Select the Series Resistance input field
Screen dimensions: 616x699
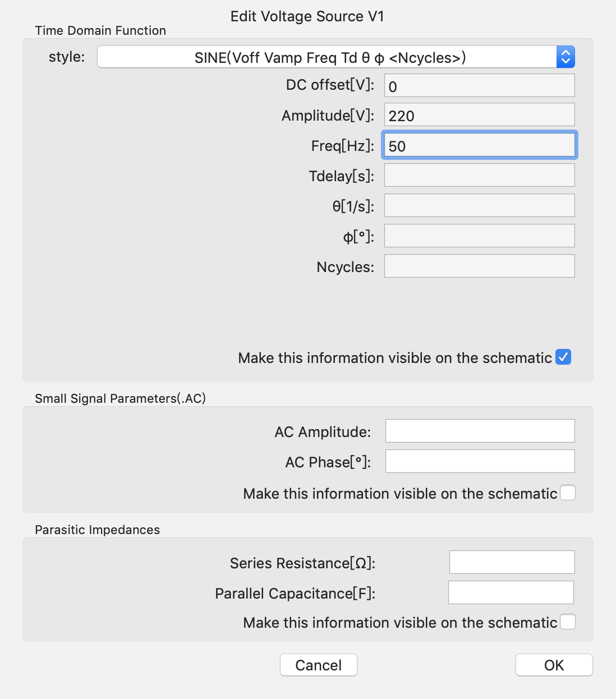coord(511,562)
